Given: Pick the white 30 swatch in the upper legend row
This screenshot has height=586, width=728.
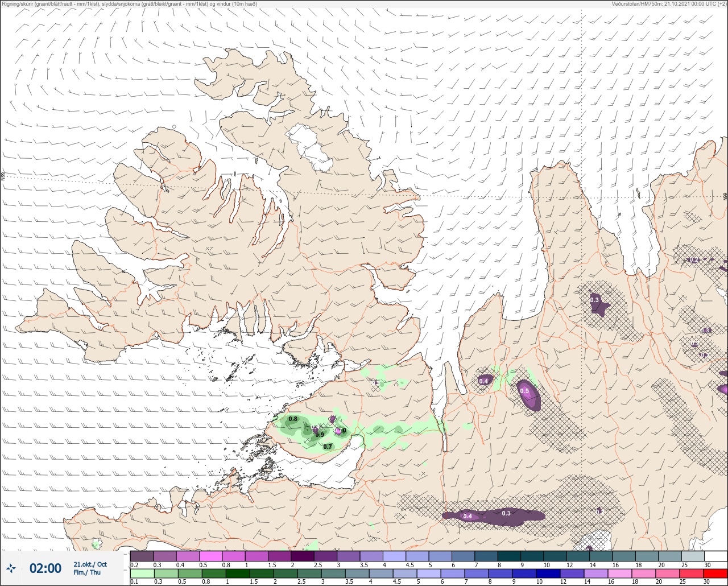Looking at the screenshot, I should pos(715,556).
